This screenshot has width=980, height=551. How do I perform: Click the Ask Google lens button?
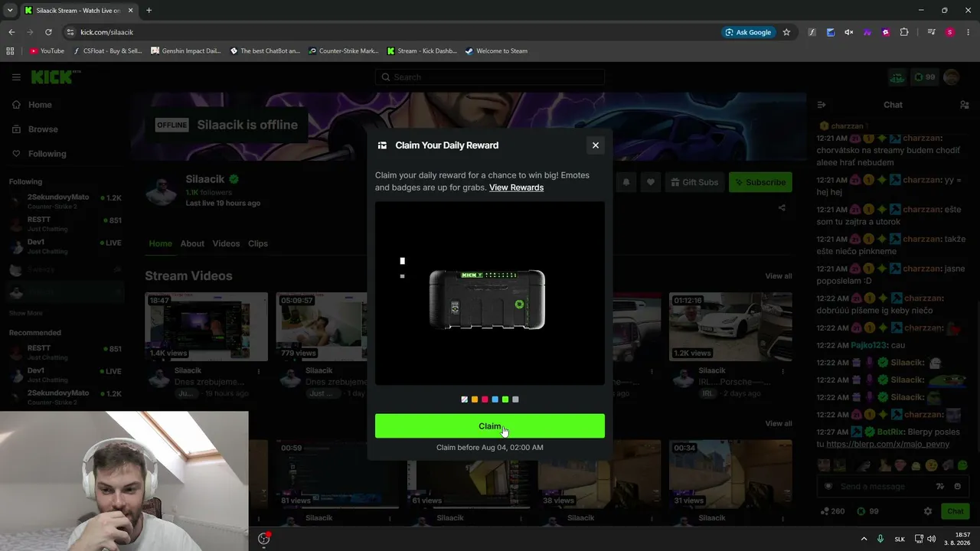pos(748,32)
